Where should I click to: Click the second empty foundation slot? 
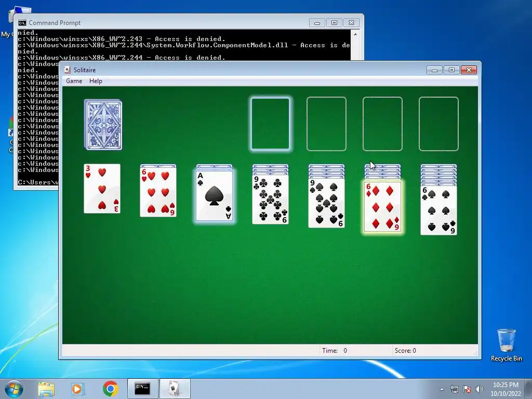coord(326,124)
